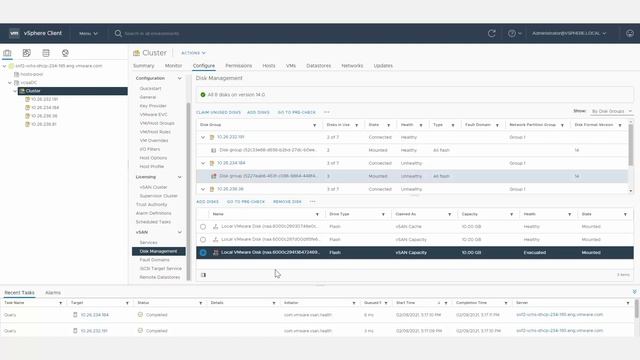640x360 pixels.
Task: Open the help question-mark menu
Action: point(514,33)
